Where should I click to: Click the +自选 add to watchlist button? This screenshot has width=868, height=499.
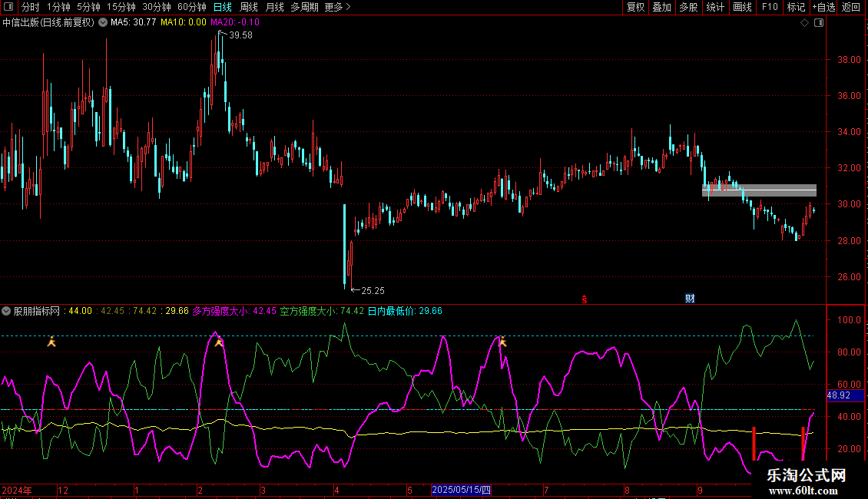(x=823, y=7)
